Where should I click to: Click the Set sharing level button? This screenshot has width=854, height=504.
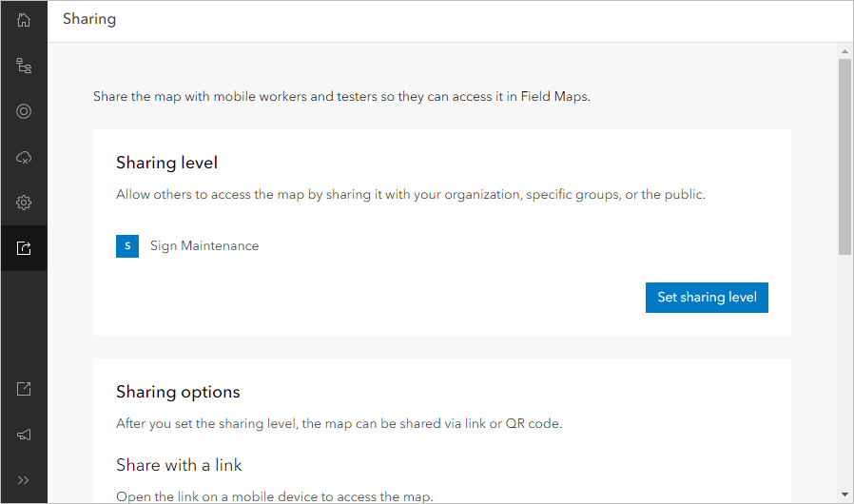pyautogui.click(x=707, y=298)
